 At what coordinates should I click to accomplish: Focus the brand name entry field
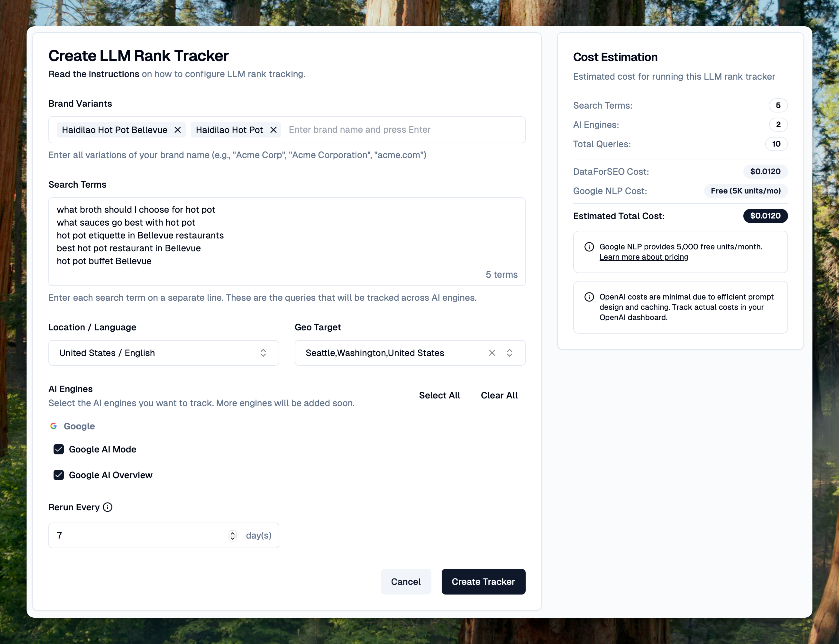click(403, 130)
